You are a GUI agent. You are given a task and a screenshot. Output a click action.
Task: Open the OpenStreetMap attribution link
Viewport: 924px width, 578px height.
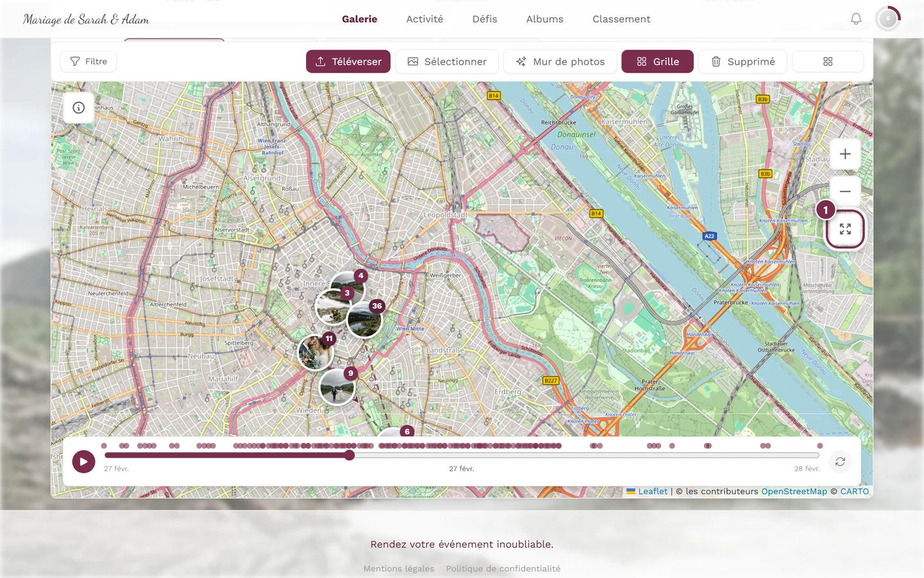pyautogui.click(x=794, y=491)
